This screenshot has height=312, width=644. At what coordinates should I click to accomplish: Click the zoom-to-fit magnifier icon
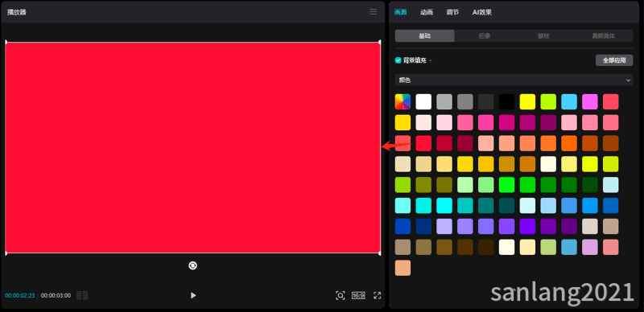[340, 295]
